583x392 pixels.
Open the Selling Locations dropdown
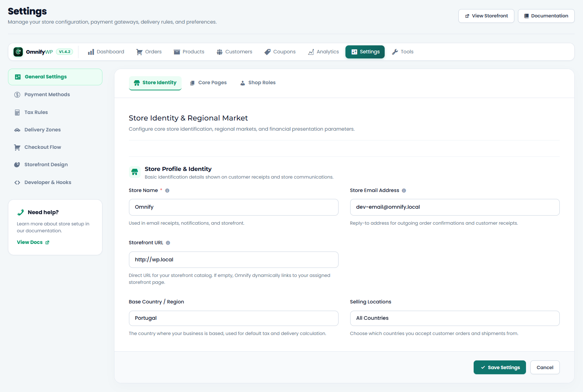tap(455, 318)
